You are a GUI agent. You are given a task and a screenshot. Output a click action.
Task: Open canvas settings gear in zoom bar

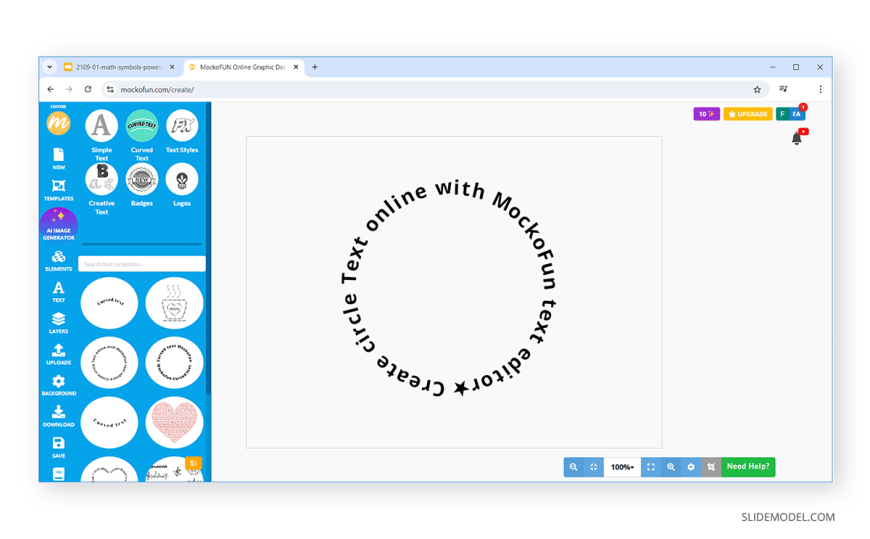click(x=691, y=467)
